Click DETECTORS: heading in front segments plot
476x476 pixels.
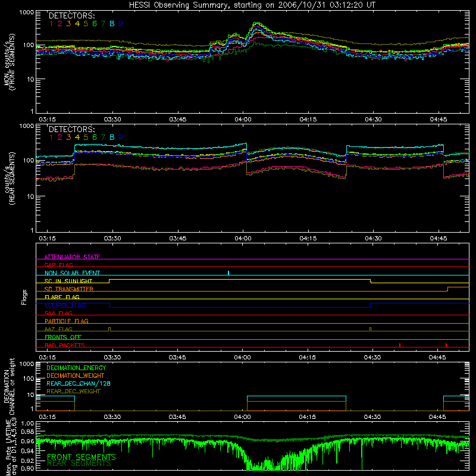pos(71,15)
